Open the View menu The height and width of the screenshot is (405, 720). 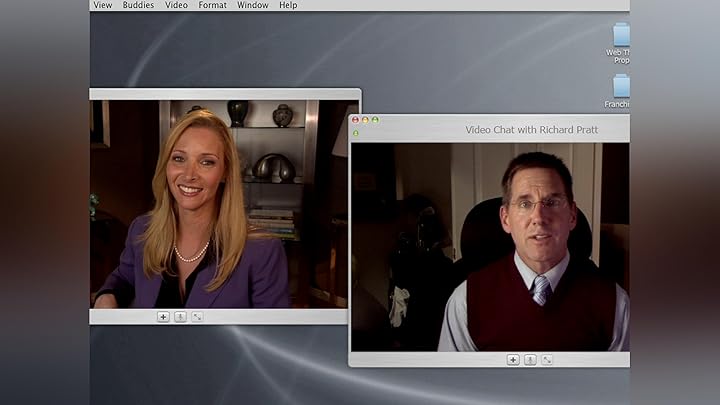point(102,5)
